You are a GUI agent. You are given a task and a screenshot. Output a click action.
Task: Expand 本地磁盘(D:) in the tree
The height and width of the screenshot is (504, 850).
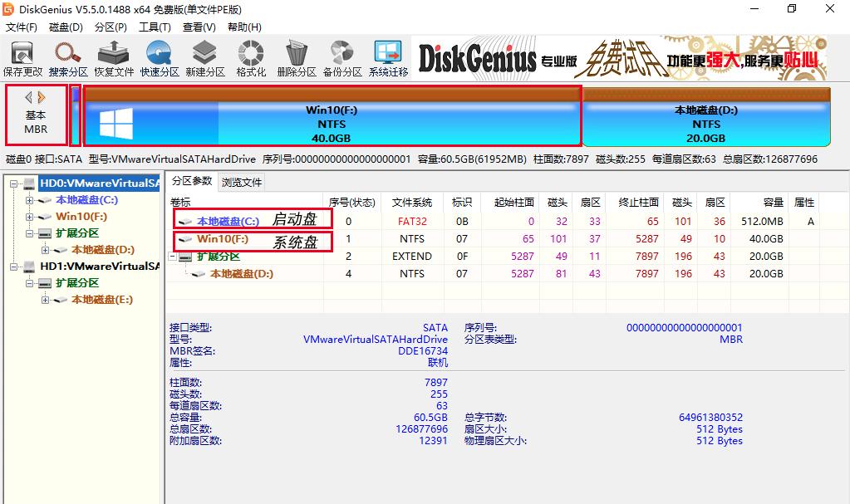(x=45, y=251)
